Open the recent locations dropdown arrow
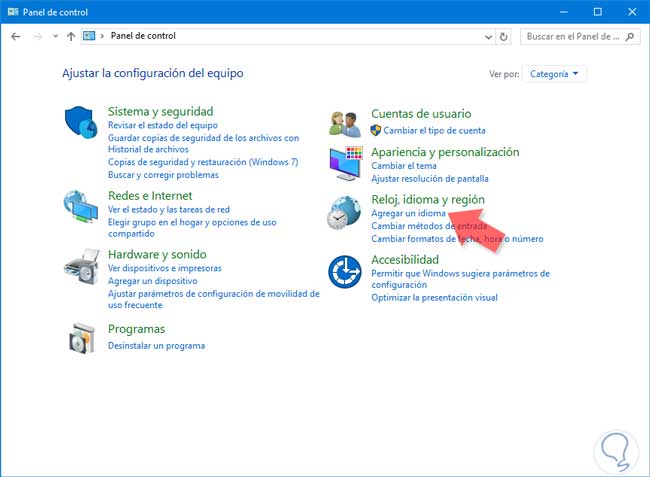This screenshot has width=650, height=477. [55, 36]
